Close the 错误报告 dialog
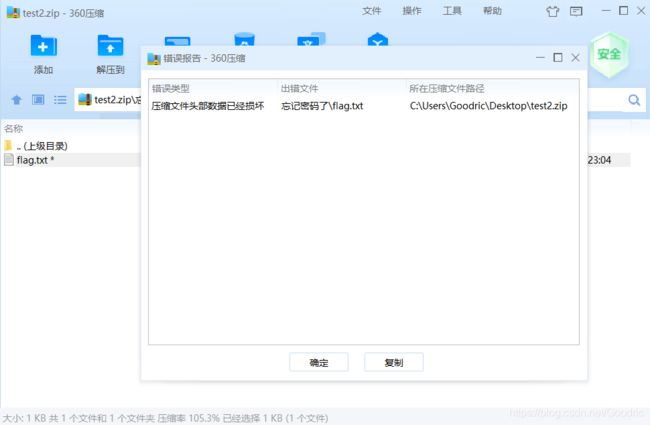Image resolution: width=650 pixels, height=425 pixels. (575, 58)
